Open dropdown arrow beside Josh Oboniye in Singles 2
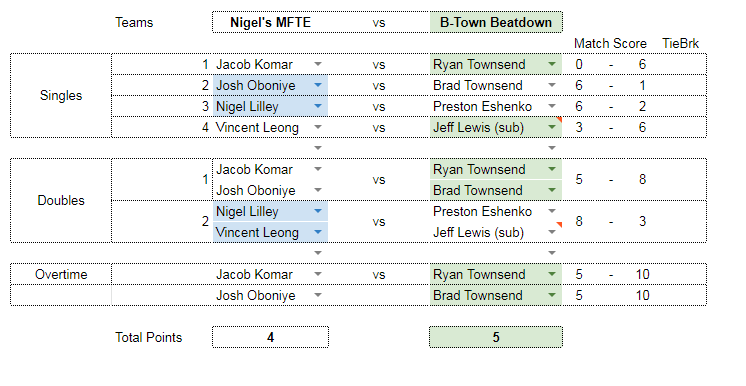The width and height of the screenshot is (746, 386). 318,85
